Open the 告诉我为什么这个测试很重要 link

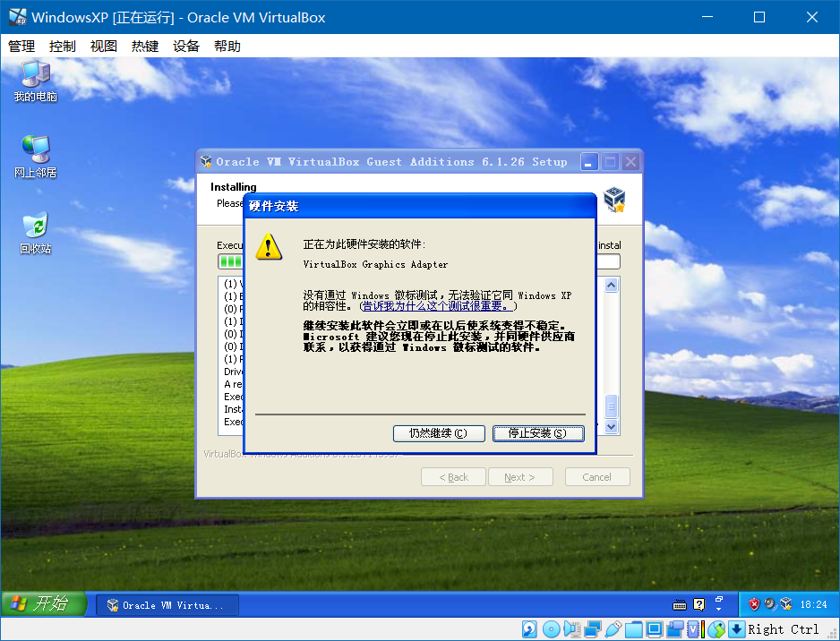tap(436, 306)
